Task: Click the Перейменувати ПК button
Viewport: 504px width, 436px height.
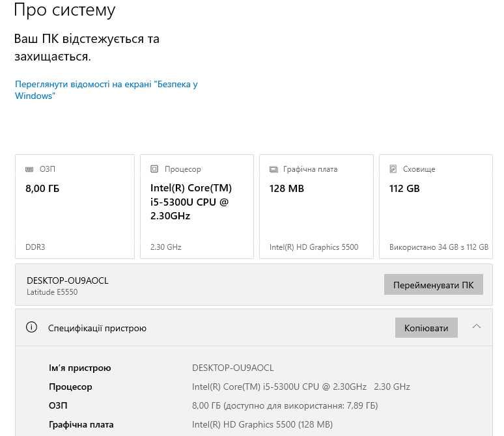Action: pyautogui.click(x=433, y=284)
